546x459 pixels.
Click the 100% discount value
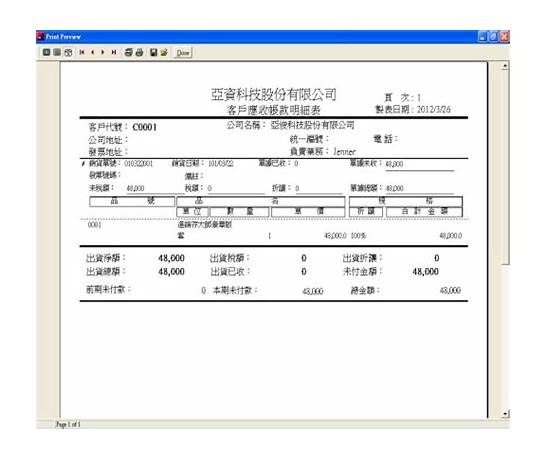358,236
